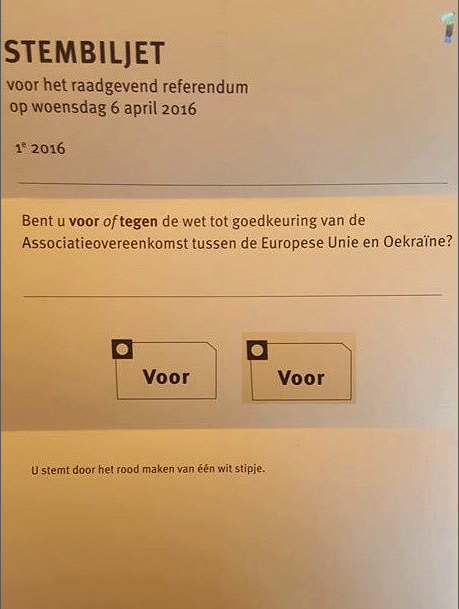Click the STEMBILJET heading
This screenshot has width=459, height=609.
tap(84, 53)
